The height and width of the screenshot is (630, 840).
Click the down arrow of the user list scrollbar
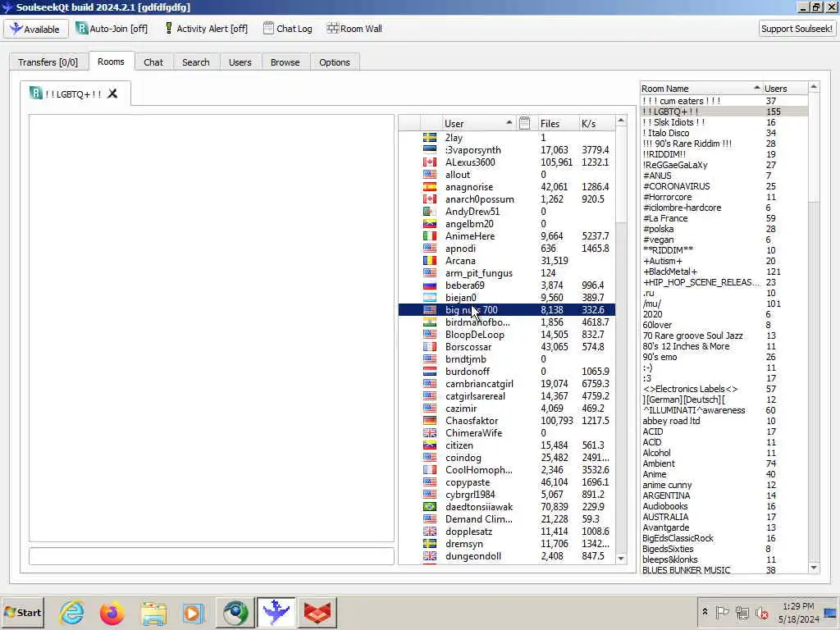click(x=621, y=559)
